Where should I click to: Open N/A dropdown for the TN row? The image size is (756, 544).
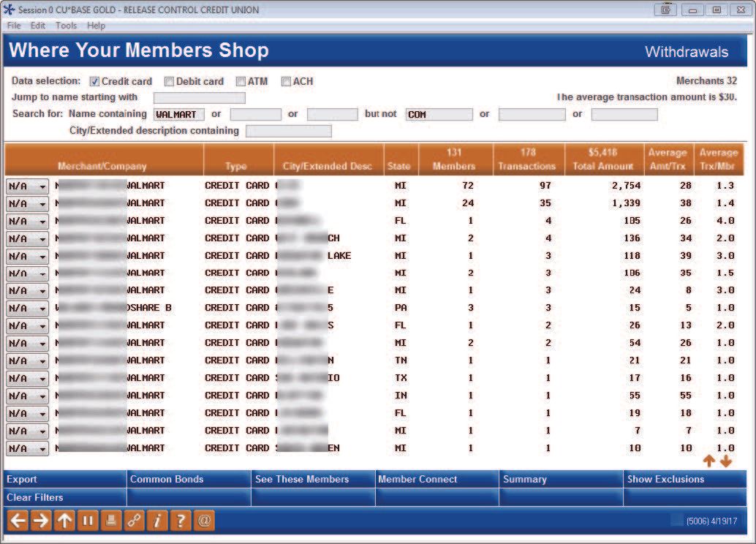coord(28,360)
